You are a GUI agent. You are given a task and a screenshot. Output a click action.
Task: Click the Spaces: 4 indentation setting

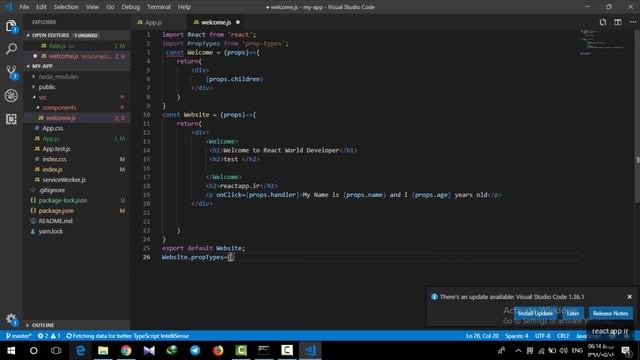516,336
